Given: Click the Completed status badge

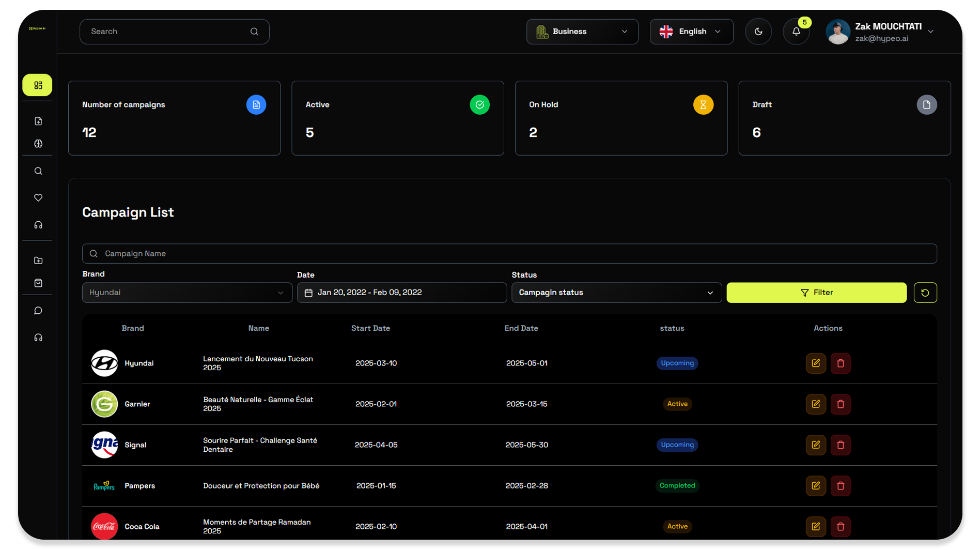Looking at the screenshot, I should [x=677, y=486].
